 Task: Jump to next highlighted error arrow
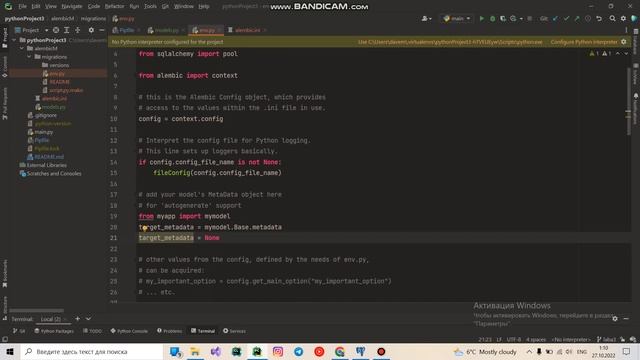pos(626,53)
